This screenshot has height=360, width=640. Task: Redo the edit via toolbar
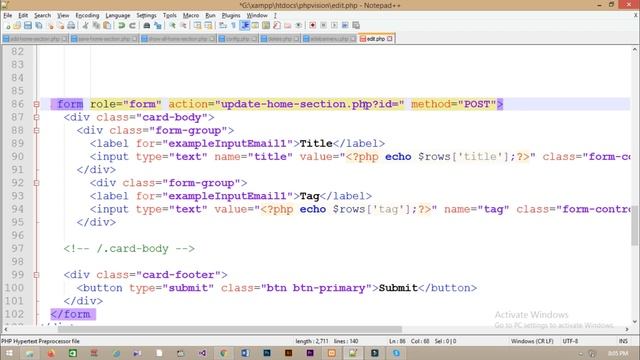coord(132,26)
